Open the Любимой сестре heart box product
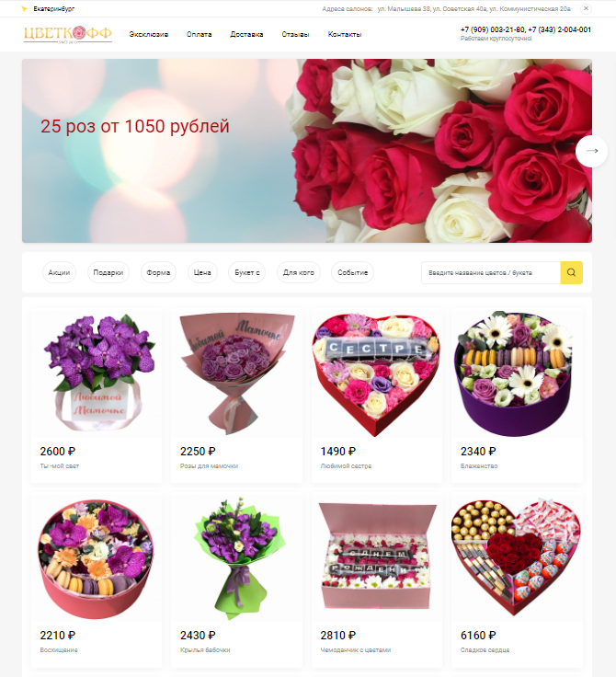This screenshot has width=616, height=677. click(x=376, y=395)
